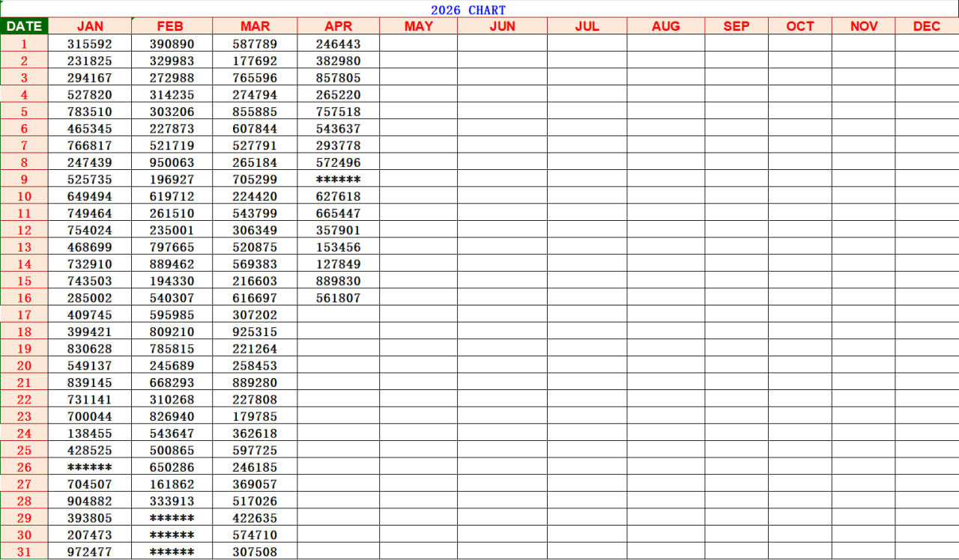Click the empty APR cell on date 17
The image size is (959, 560).
click(x=338, y=315)
